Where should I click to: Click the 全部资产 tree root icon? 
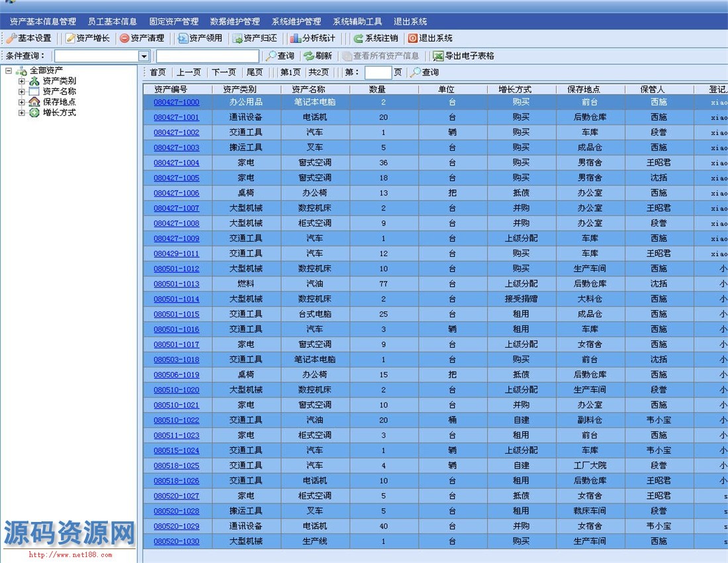21,71
